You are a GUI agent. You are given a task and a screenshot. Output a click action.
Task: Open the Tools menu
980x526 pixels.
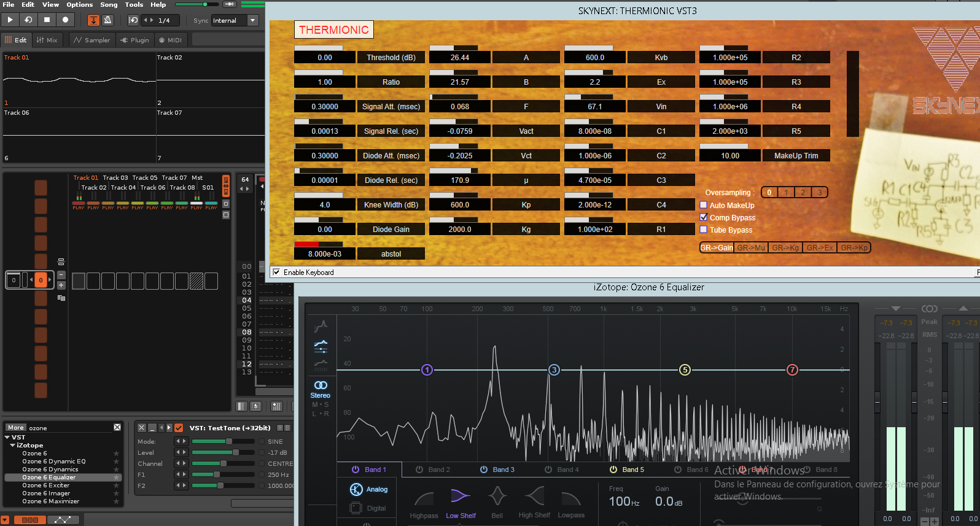[x=134, y=4]
